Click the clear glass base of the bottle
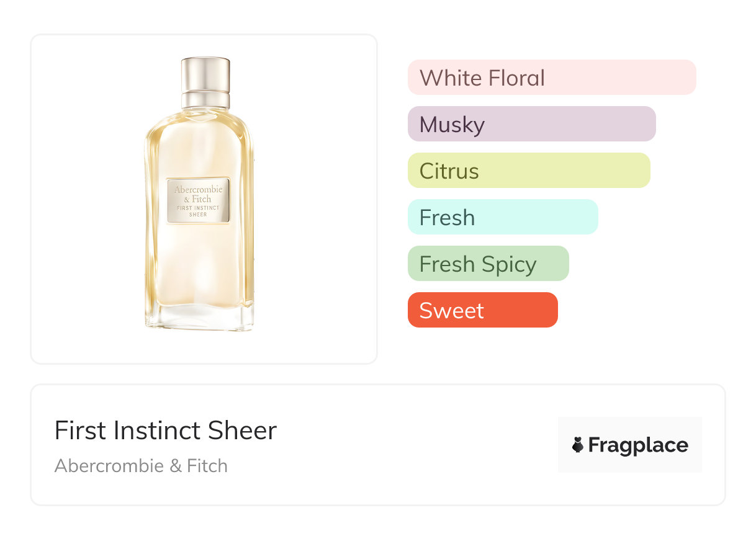This screenshot has height=536, width=756. pyautogui.click(x=199, y=316)
